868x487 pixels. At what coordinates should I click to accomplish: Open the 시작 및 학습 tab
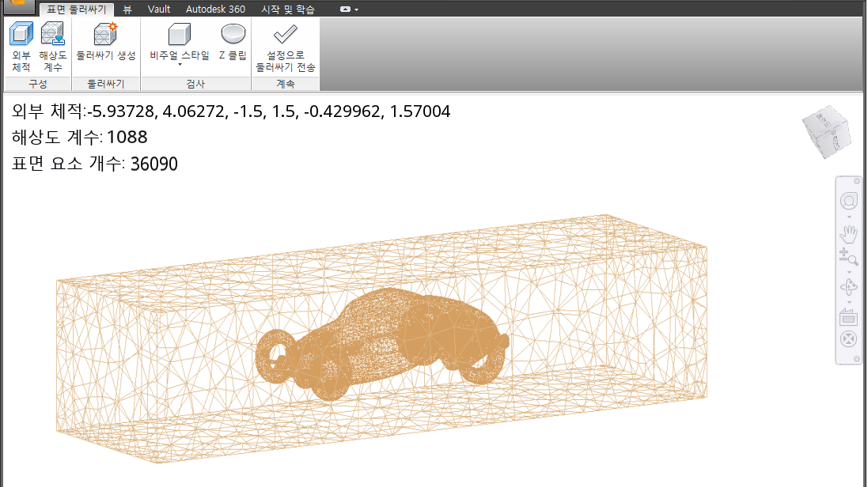point(288,9)
